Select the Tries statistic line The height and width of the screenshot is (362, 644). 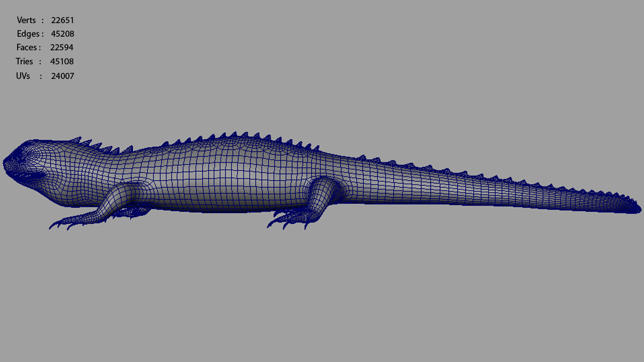pyautogui.click(x=24, y=61)
